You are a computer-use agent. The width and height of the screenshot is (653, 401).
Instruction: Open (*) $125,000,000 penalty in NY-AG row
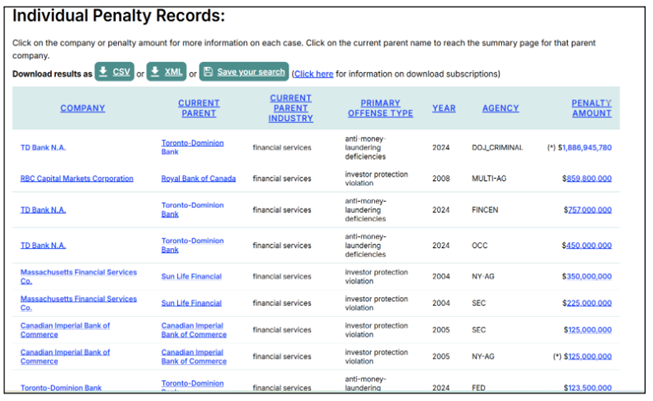[588, 356]
